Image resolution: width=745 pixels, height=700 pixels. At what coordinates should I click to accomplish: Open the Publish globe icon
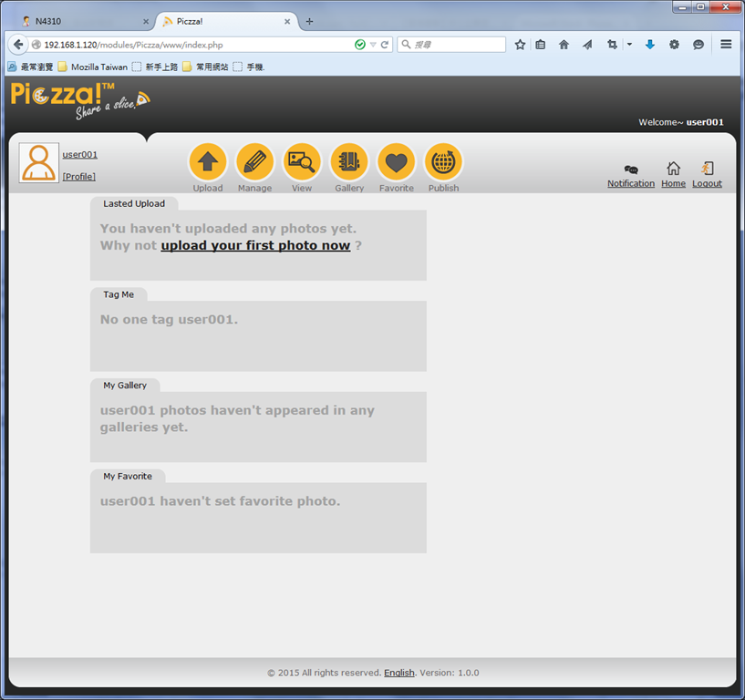click(x=443, y=161)
